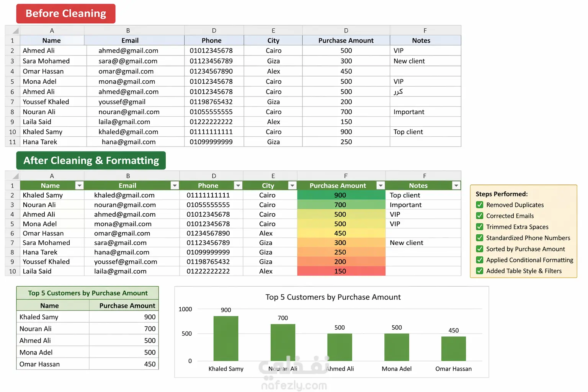Open Purchase Amount filter dropdown
Viewport: 588px width, 392px height.
pyautogui.click(x=381, y=186)
